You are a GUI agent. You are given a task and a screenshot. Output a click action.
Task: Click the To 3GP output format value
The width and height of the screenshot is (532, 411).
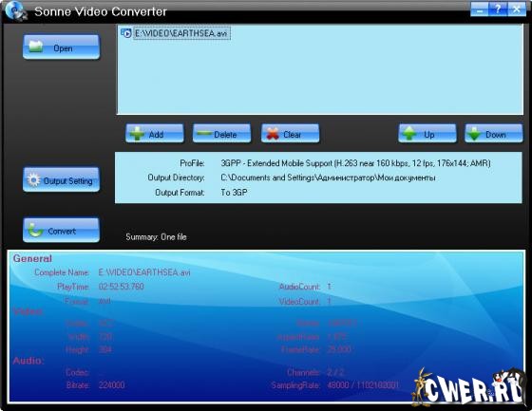234,193
